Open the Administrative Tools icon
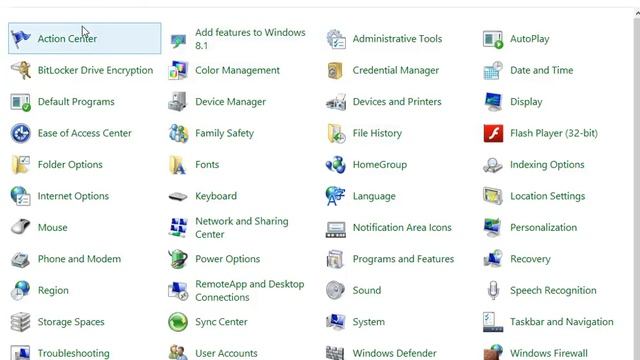 click(x=336, y=39)
